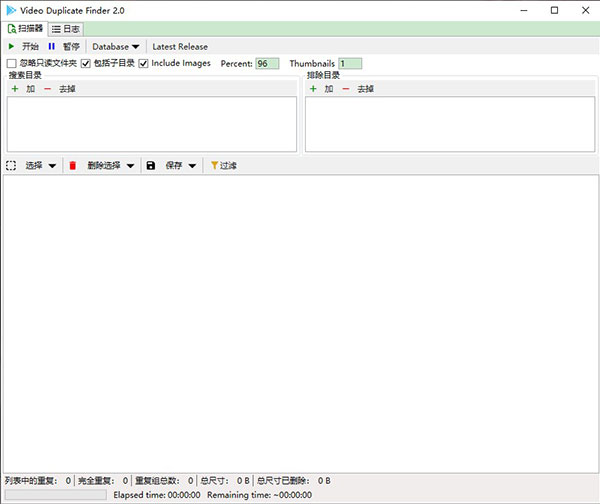
Task: Switch to the 扫描器 tab
Action: click(x=25, y=29)
